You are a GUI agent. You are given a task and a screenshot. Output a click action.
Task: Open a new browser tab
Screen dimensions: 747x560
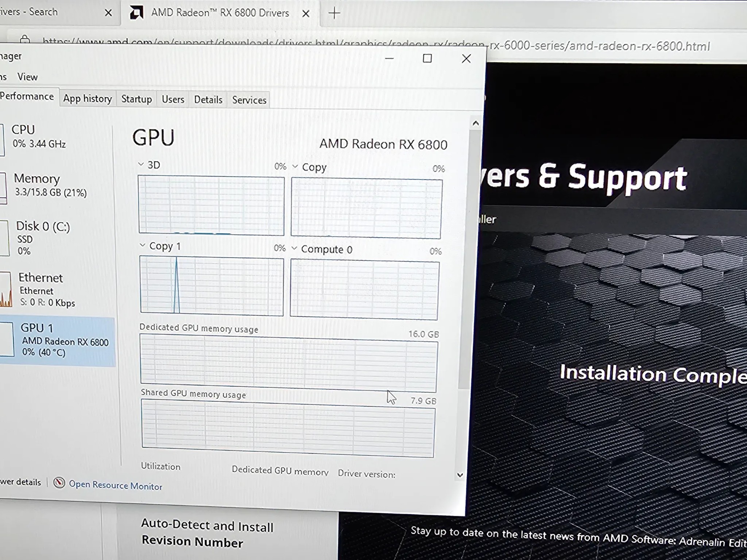tap(334, 13)
